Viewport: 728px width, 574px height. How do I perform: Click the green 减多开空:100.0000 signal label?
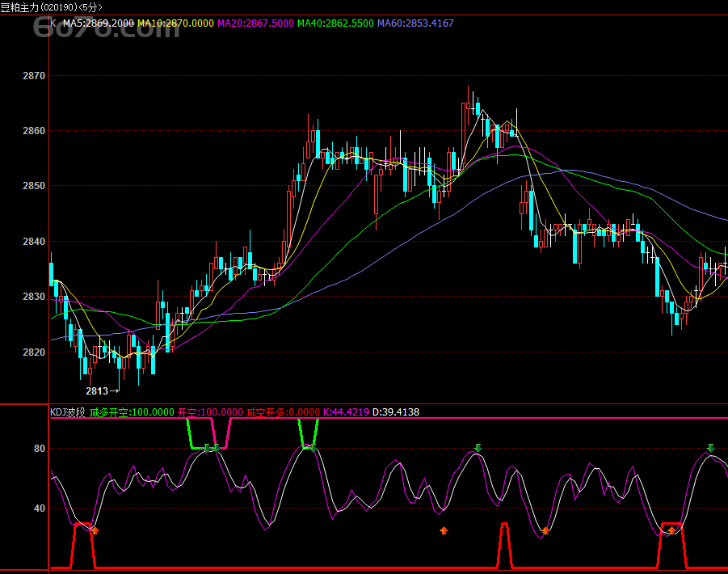pos(132,412)
